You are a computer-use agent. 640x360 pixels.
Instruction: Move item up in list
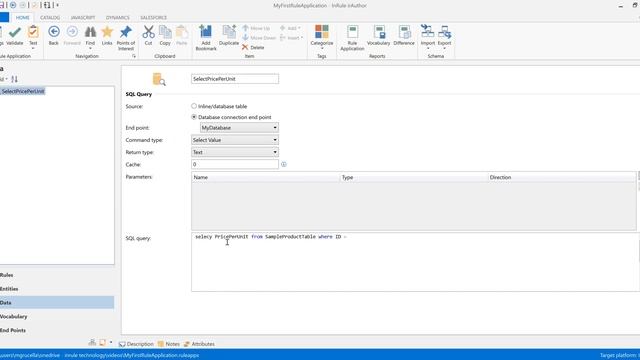coord(256,28)
